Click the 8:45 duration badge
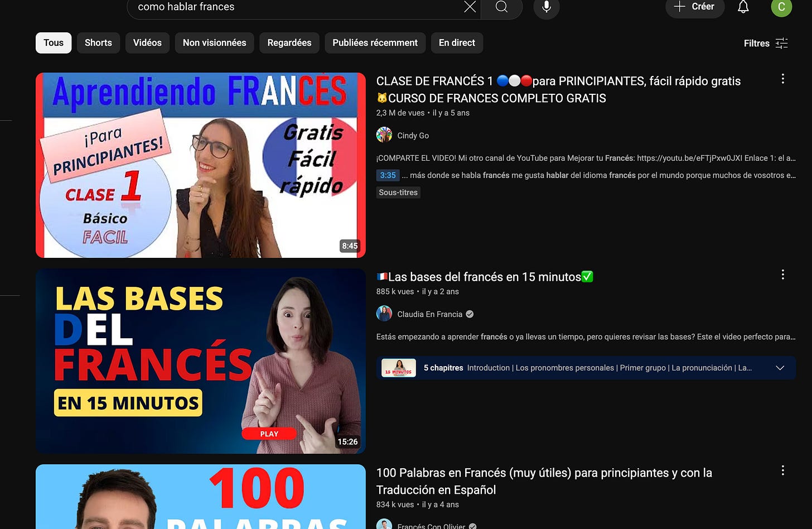 (x=350, y=246)
